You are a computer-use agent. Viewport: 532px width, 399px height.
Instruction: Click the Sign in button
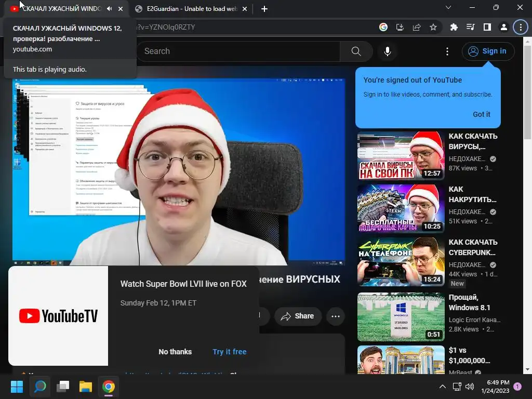pyautogui.click(x=488, y=51)
